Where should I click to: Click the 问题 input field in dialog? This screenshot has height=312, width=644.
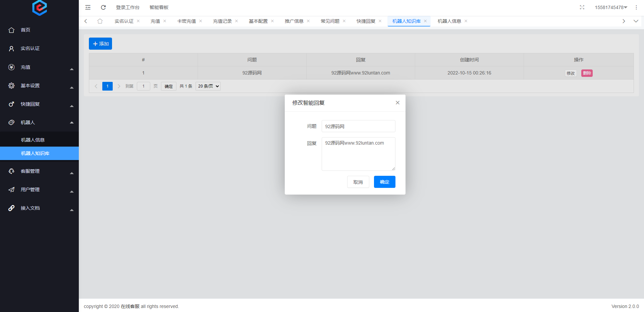[358, 126]
